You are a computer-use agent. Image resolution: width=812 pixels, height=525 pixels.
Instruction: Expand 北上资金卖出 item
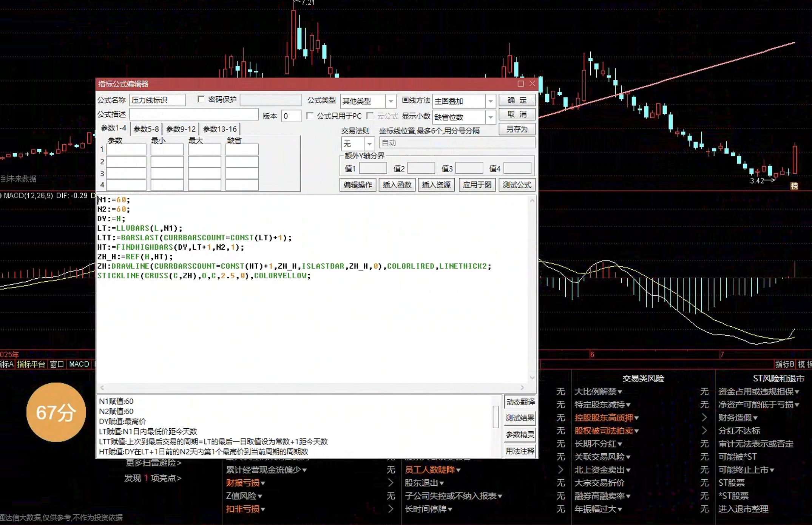(x=602, y=470)
